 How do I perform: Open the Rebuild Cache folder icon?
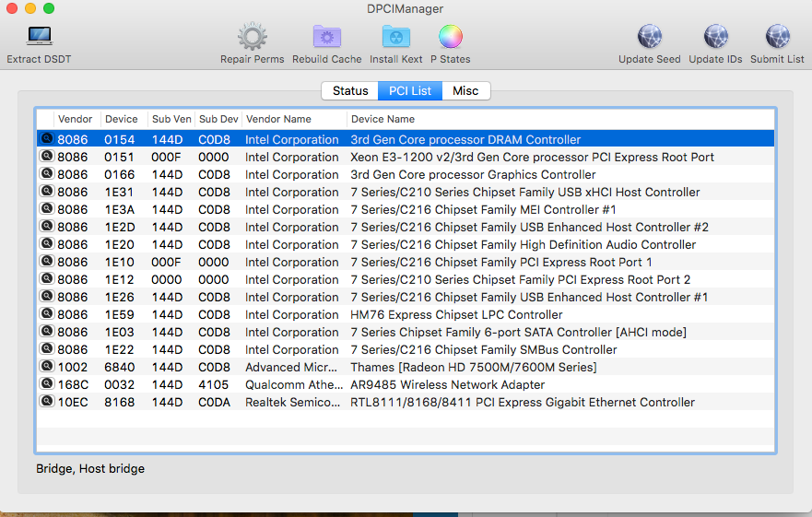[327, 36]
